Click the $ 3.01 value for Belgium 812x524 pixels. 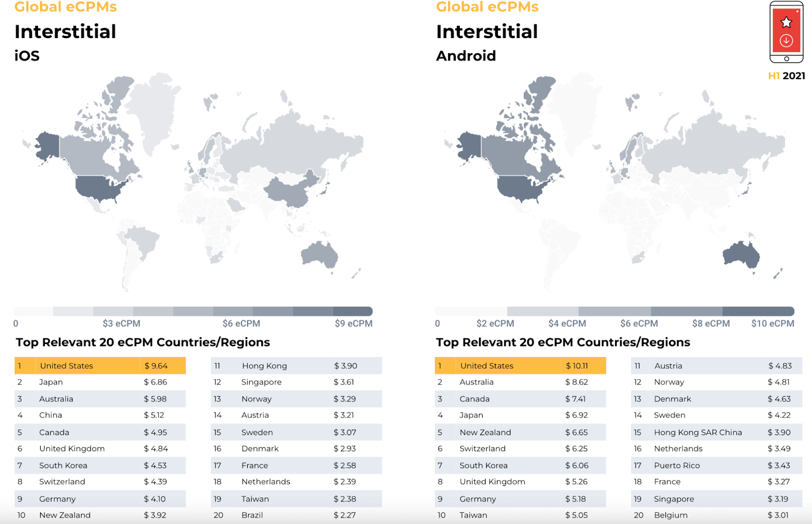[x=778, y=515]
